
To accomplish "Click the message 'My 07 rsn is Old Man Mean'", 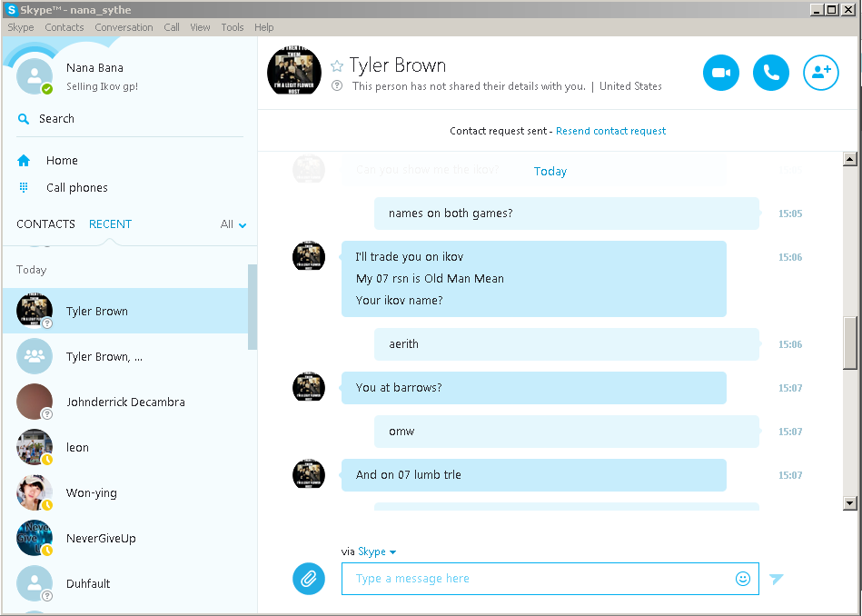I will point(430,278).
